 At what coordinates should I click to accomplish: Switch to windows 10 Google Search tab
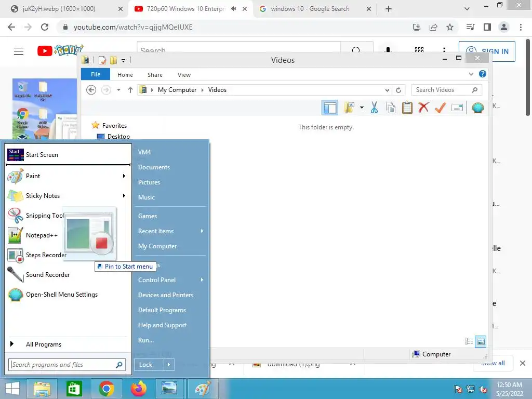[x=310, y=9]
